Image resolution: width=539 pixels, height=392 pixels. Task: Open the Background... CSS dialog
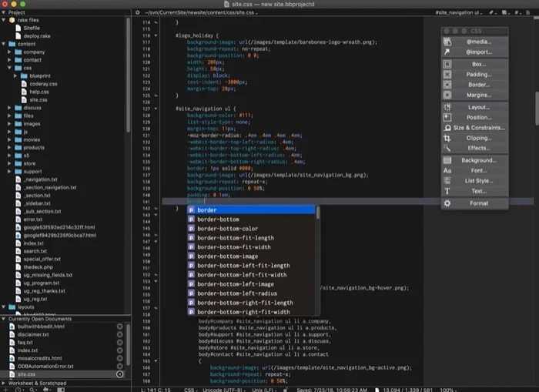478,160
